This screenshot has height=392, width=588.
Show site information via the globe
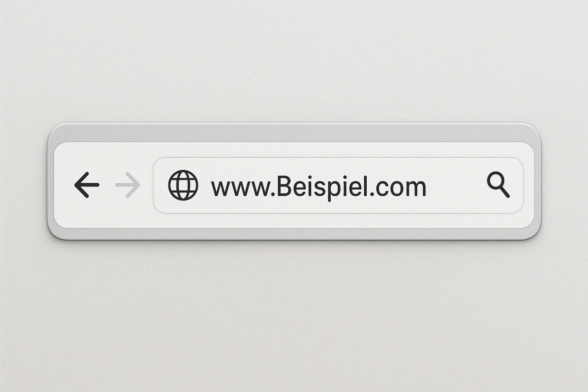(183, 185)
